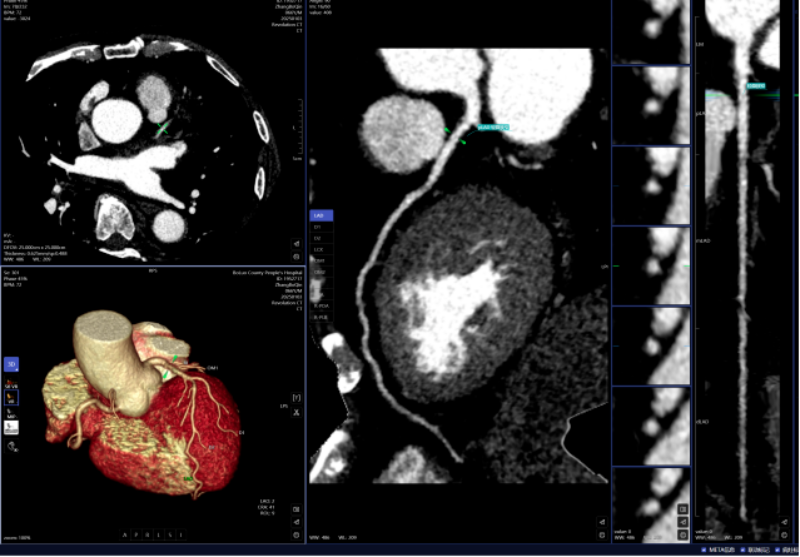Choose R-PDA in the vessel list
This screenshot has height=557, width=800.
pyautogui.click(x=321, y=306)
